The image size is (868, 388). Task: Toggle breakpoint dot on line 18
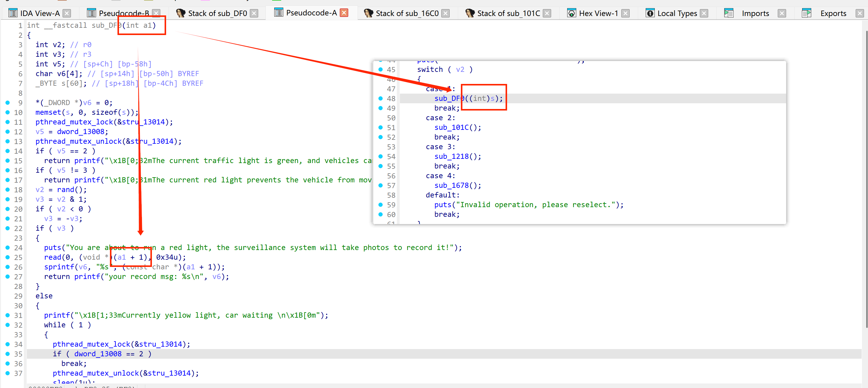(x=8, y=189)
